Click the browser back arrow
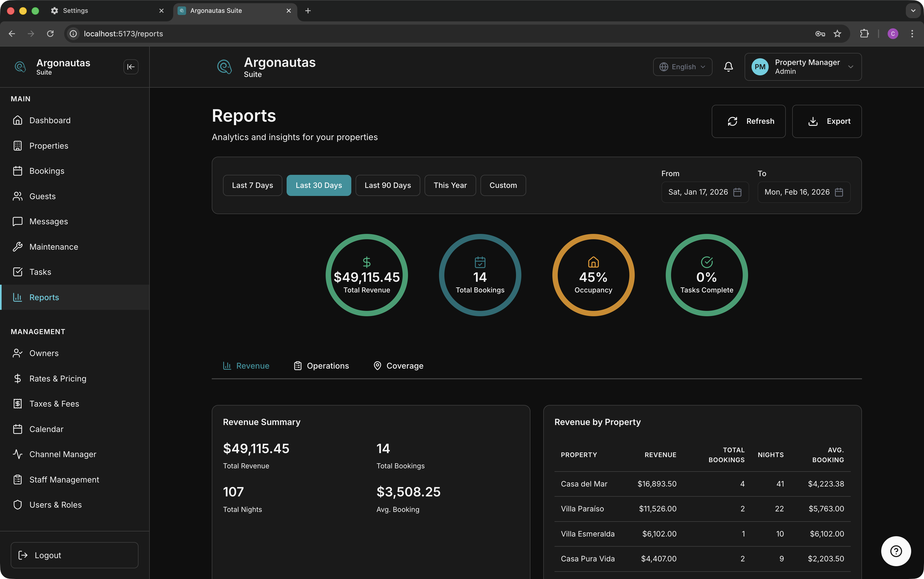This screenshot has width=924, height=579. [12, 34]
